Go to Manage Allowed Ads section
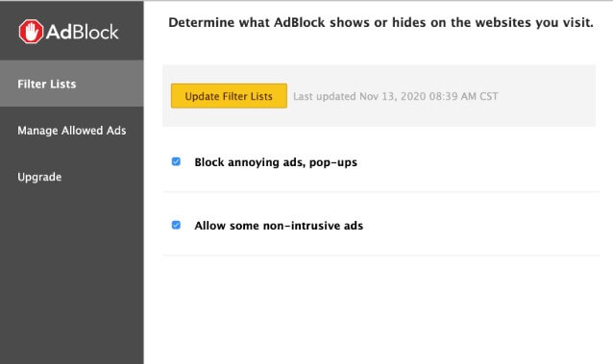The width and height of the screenshot is (613, 364). 71,131
